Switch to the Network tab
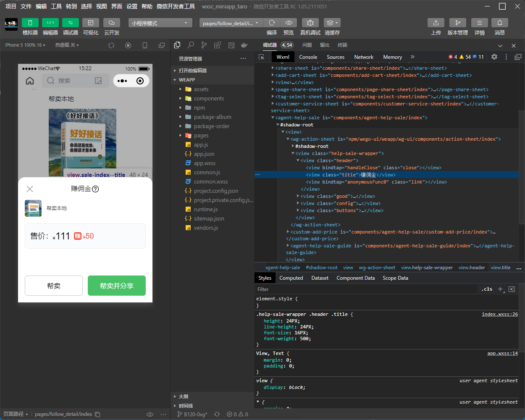 pos(364,57)
